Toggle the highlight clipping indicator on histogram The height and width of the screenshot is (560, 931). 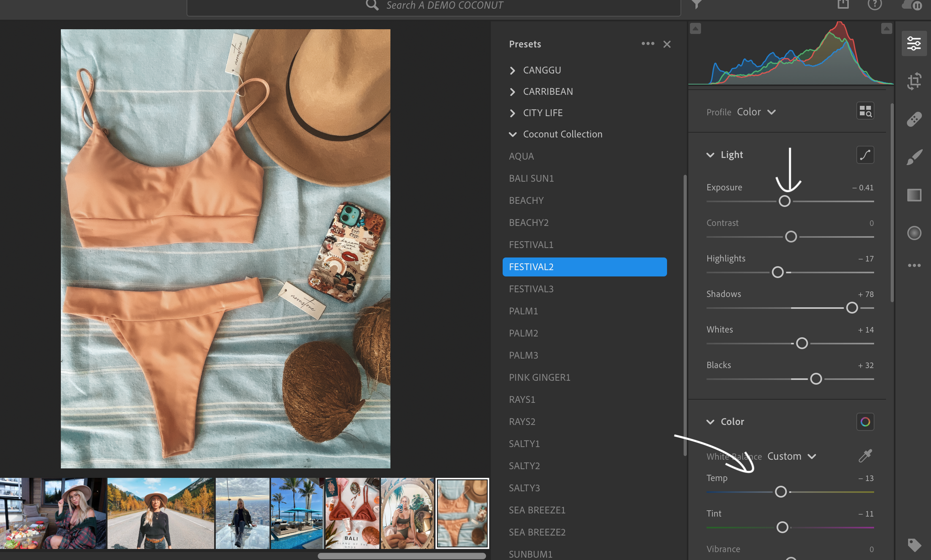[886, 28]
